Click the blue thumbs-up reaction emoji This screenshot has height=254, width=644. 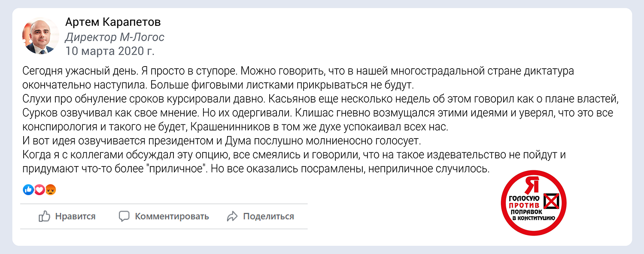coord(28,189)
